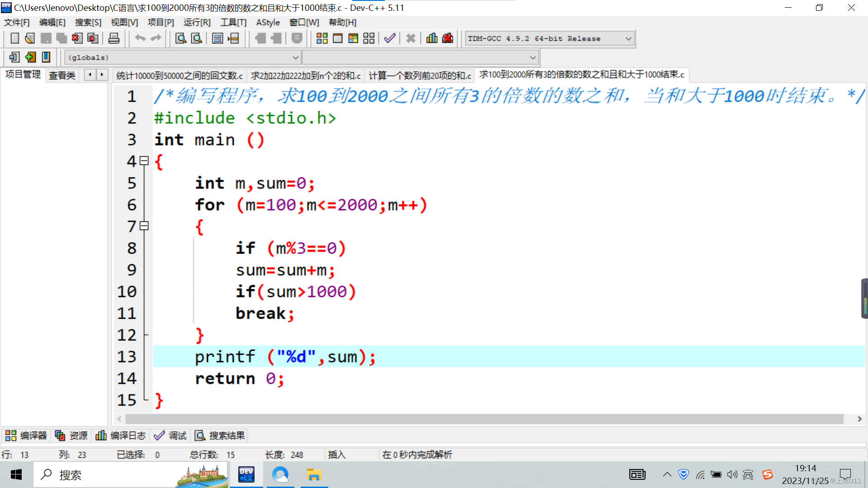Click the Run icon in toolbar
Screen dimensions: 868x488
click(x=338, y=38)
